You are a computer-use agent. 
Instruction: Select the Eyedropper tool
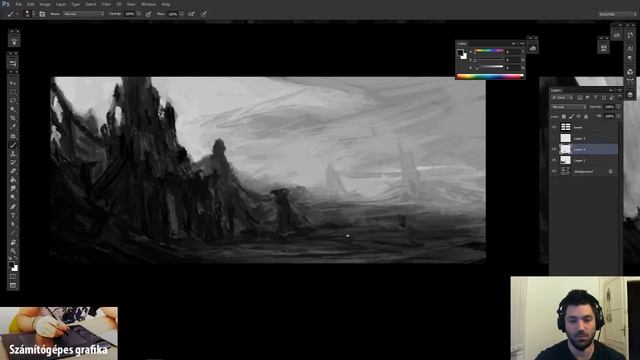13,127
